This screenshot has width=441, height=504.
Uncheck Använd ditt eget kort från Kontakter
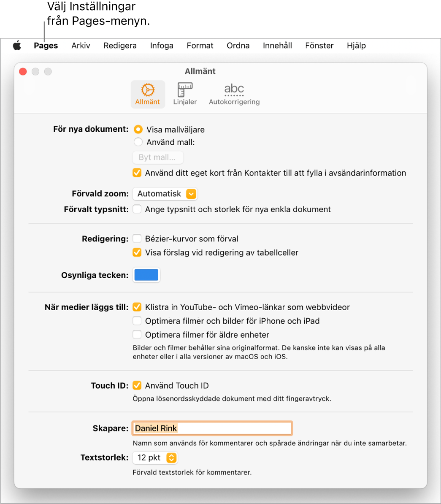pyautogui.click(x=137, y=173)
